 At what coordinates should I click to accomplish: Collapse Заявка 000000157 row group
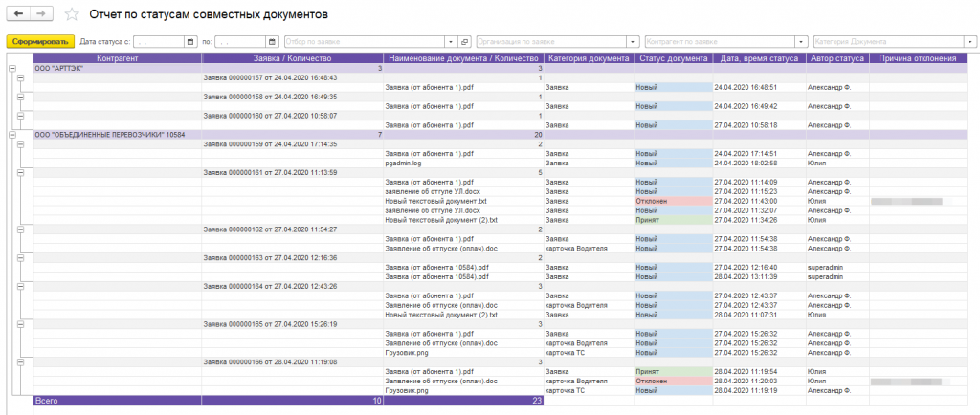[21, 78]
